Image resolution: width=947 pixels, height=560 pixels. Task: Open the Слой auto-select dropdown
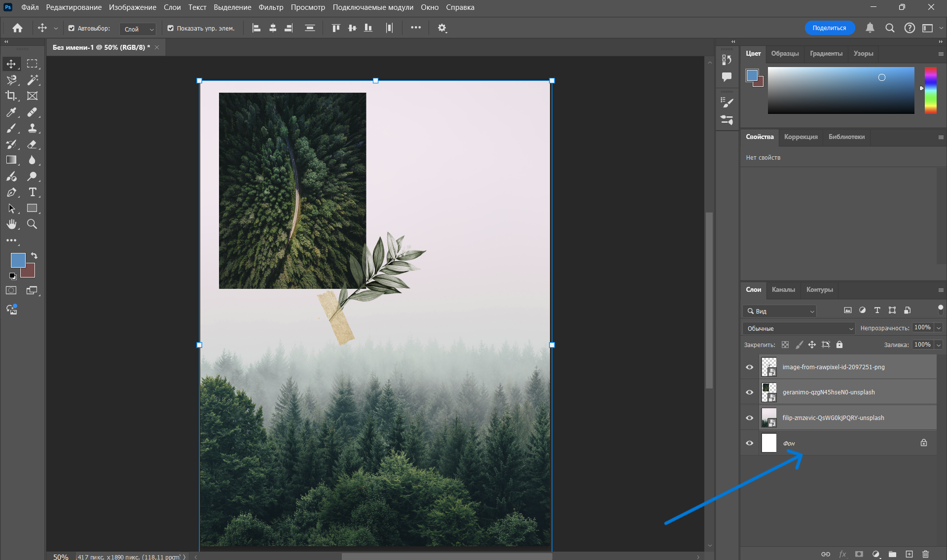point(138,29)
